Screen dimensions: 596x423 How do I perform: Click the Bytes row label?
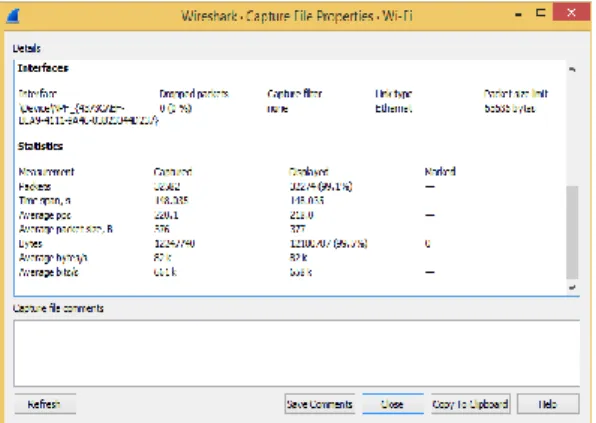point(30,244)
